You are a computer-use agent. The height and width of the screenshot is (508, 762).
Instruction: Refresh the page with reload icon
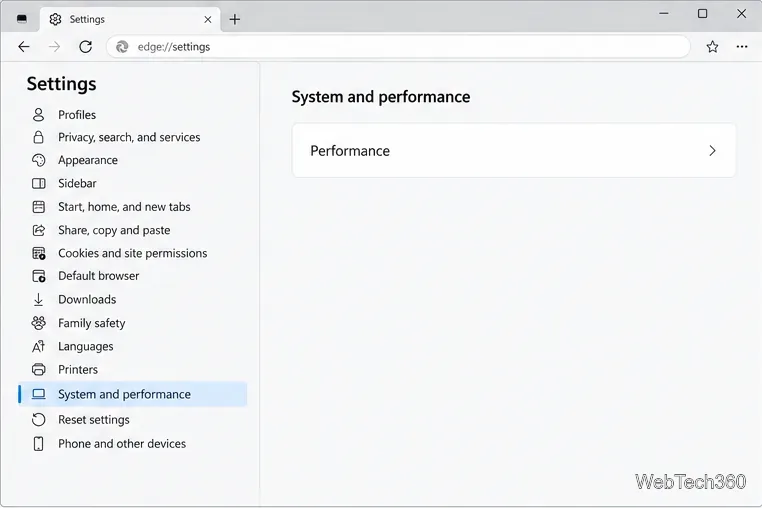point(86,47)
